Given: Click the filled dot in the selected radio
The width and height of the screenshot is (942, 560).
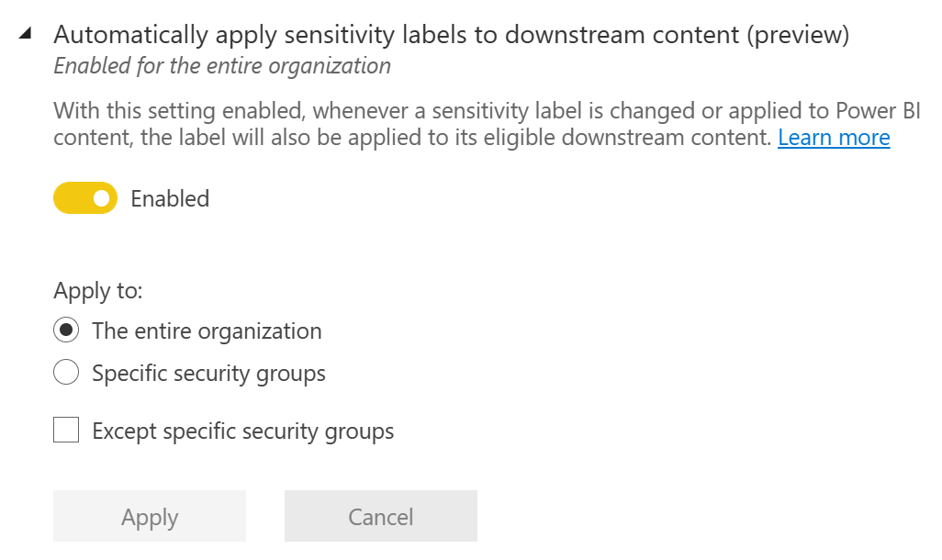Looking at the screenshot, I should pyautogui.click(x=66, y=330).
